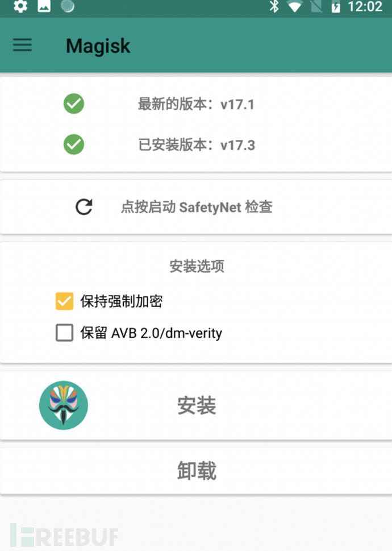The height and width of the screenshot is (551, 392).
Task: Tap the Bluetooth status icon
Action: click(274, 6)
